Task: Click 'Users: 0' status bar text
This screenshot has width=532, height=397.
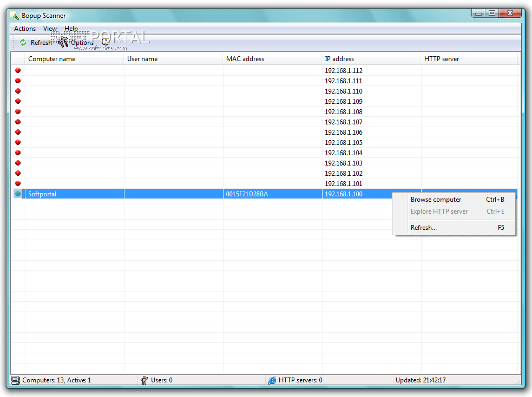Action: (x=161, y=380)
